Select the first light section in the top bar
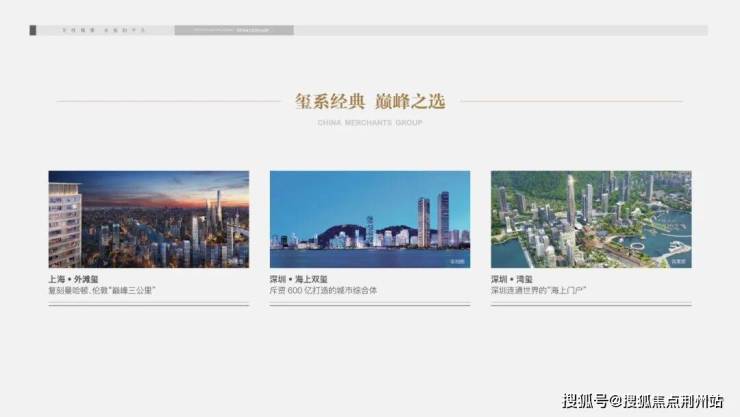The width and height of the screenshot is (740, 417). [x=105, y=30]
